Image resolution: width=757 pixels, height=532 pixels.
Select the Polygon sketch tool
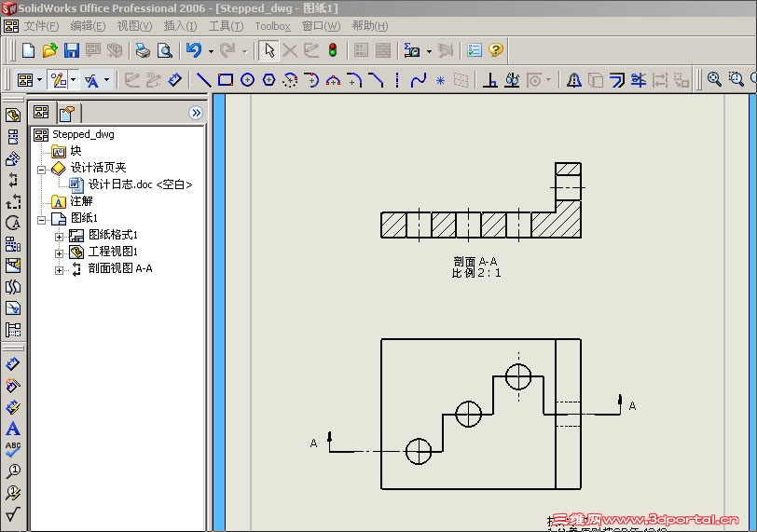(268, 79)
